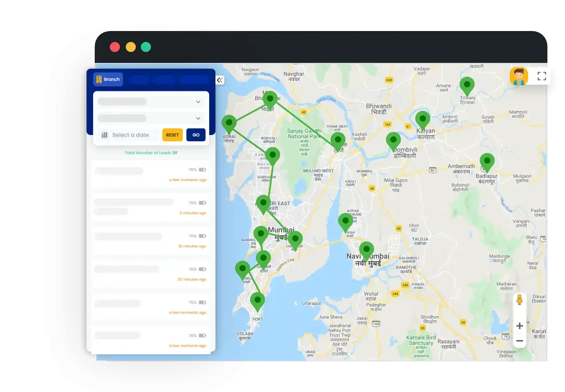Click the map pin near Thane
This screenshot has width=565, height=392.
pos(338,142)
